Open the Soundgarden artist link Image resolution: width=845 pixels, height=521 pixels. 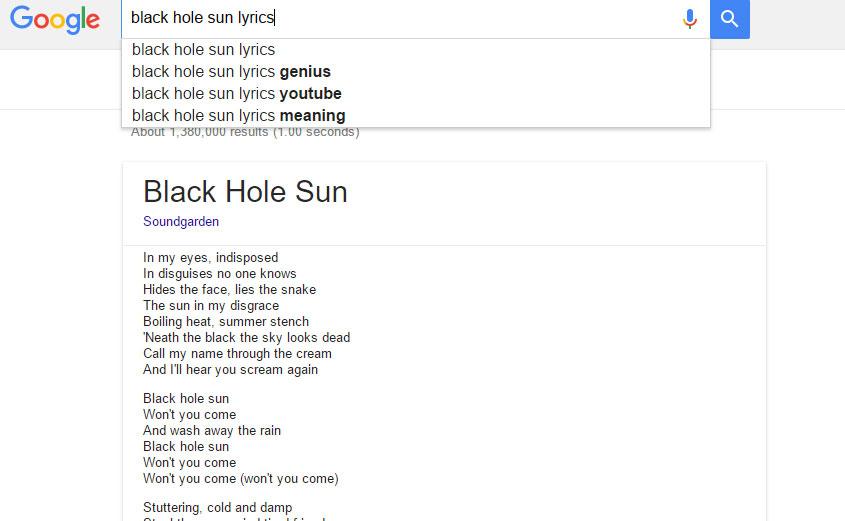click(x=181, y=221)
